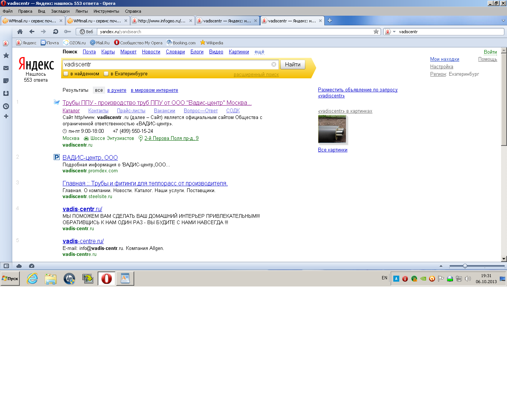507x420 pixels.
Task: Open 'Все картинки' link
Action: (333, 150)
